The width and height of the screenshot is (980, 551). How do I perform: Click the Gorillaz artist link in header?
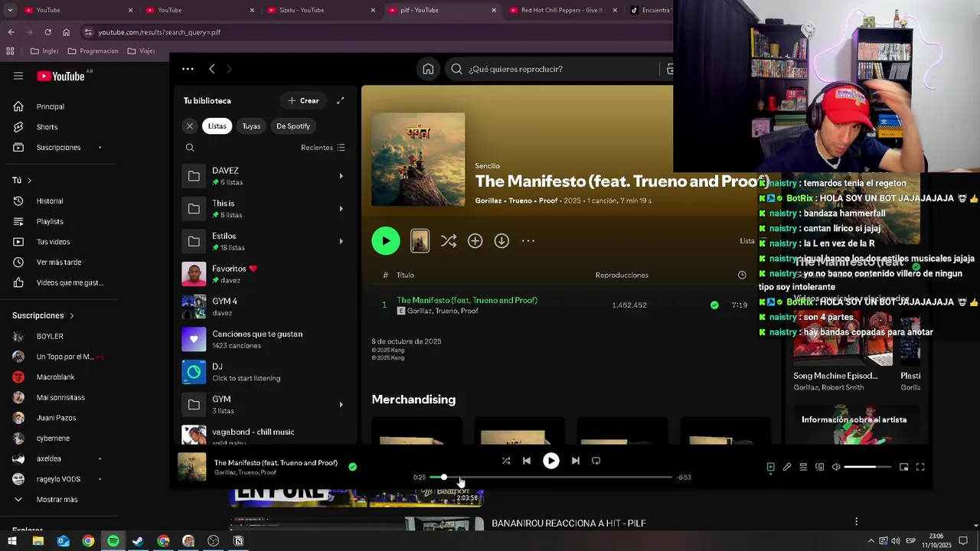[x=488, y=201]
